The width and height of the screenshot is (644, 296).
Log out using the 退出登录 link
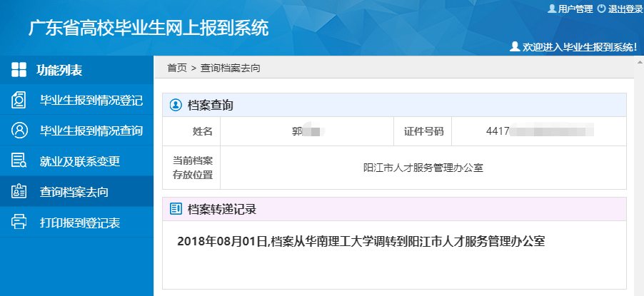(624, 9)
